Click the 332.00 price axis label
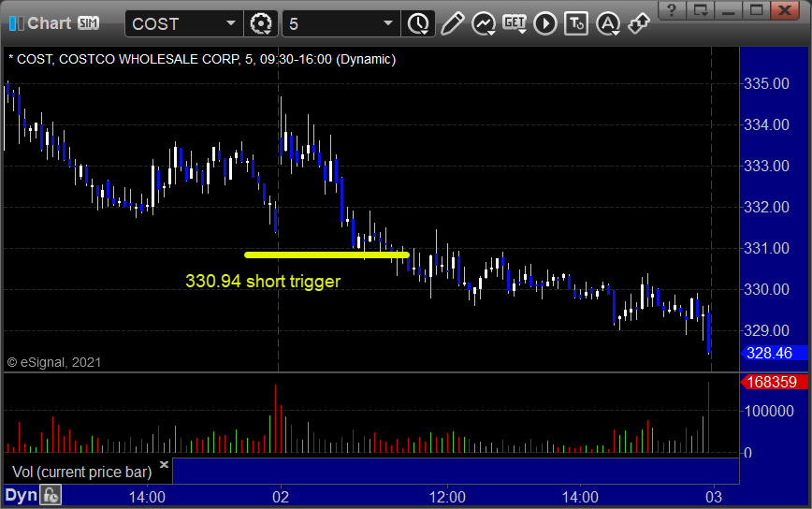 tap(766, 207)
